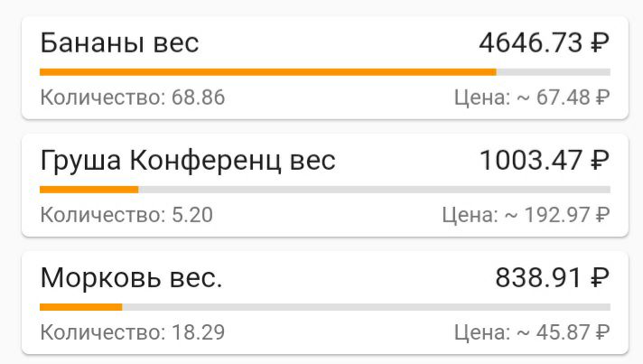Screen dimensions: 643x364
Task: Click the orange fill of Морковь progress bar
Action: tap(80, 307)
